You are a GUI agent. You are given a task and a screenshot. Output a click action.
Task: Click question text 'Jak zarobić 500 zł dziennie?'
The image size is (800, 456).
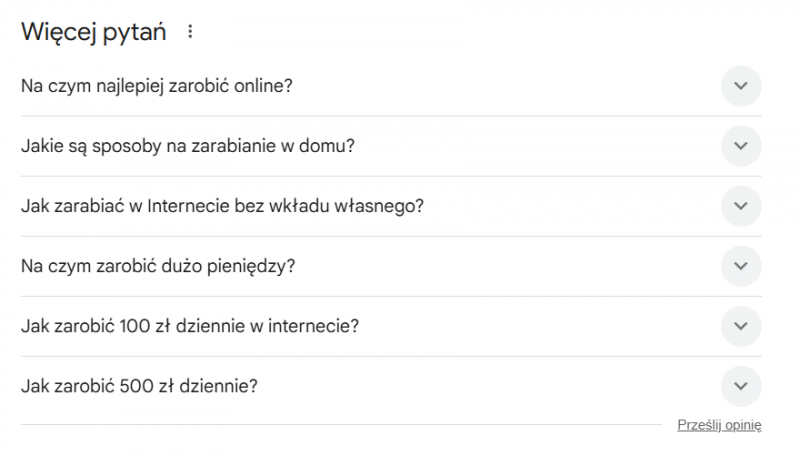tap(139, 386)
